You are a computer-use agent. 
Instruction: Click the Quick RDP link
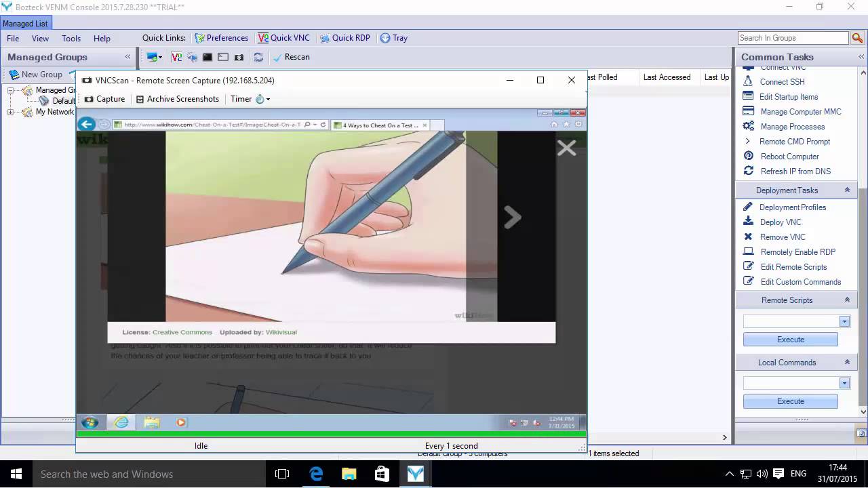[345, 38]
